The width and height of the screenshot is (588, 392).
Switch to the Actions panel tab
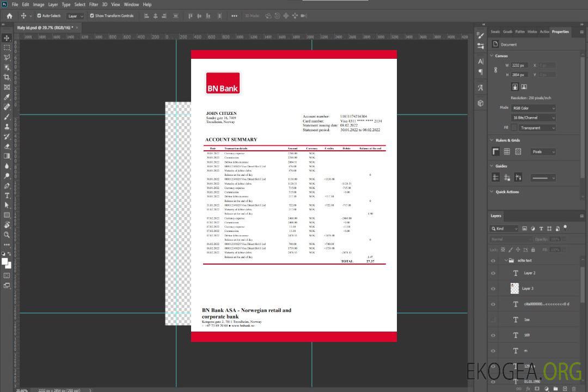pos(544,32)
